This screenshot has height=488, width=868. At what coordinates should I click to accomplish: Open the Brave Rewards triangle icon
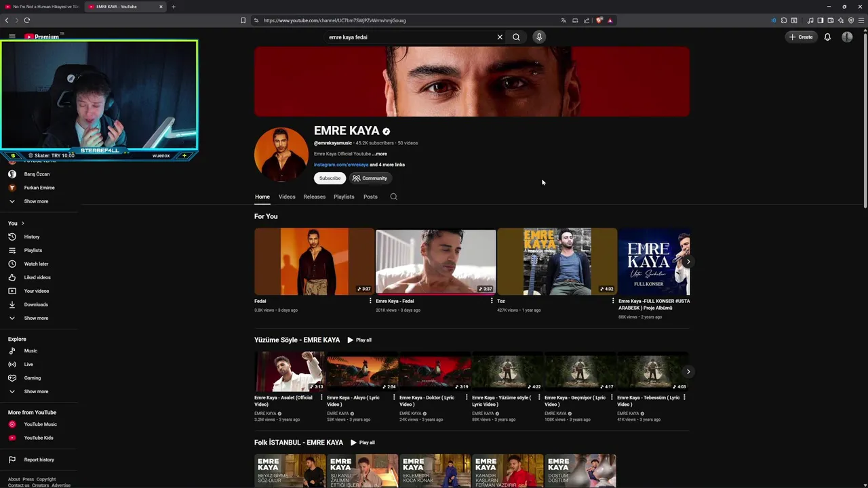[610, 20]
